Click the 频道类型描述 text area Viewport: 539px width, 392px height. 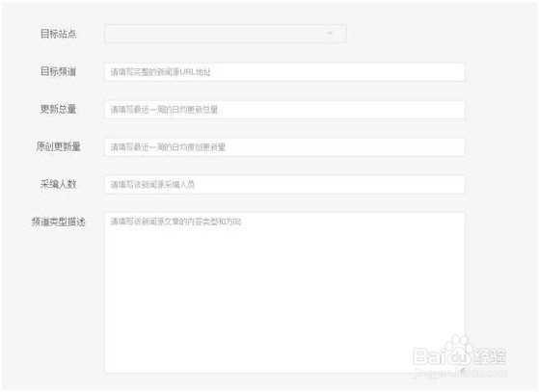point(285,293)
